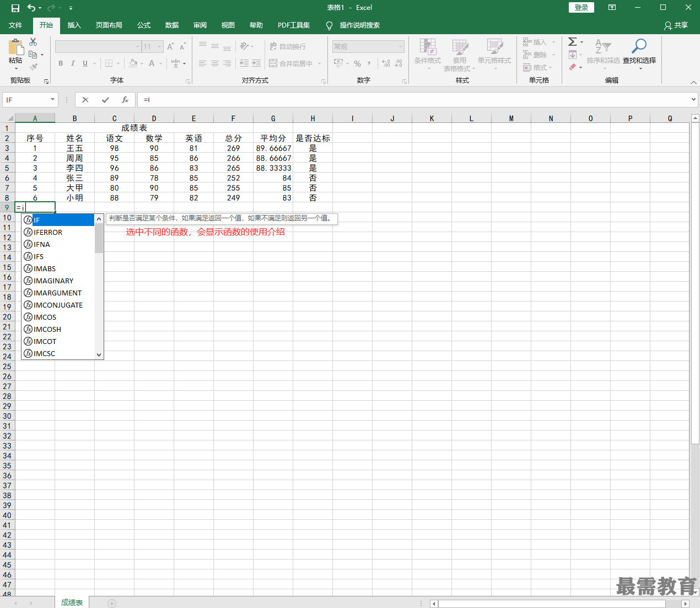Open the cell borders dropdown
Viewport: 700px width, 608px height.
click(119, 63)
